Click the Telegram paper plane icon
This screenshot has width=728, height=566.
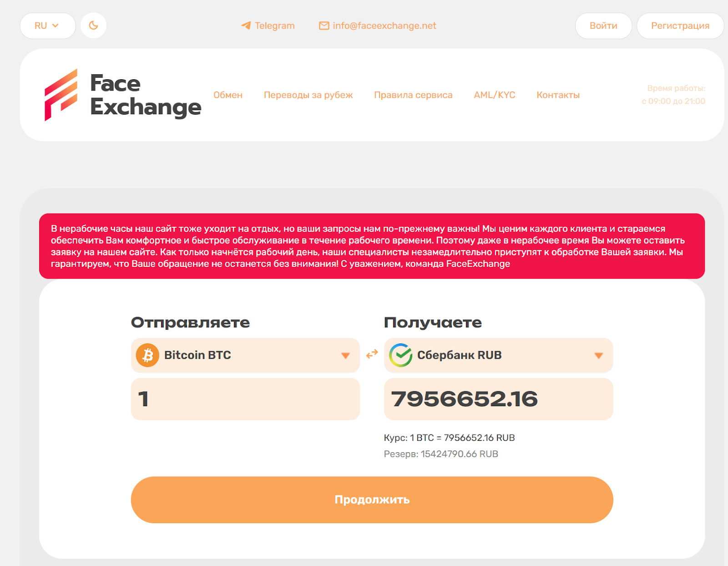tap(246, 25)
